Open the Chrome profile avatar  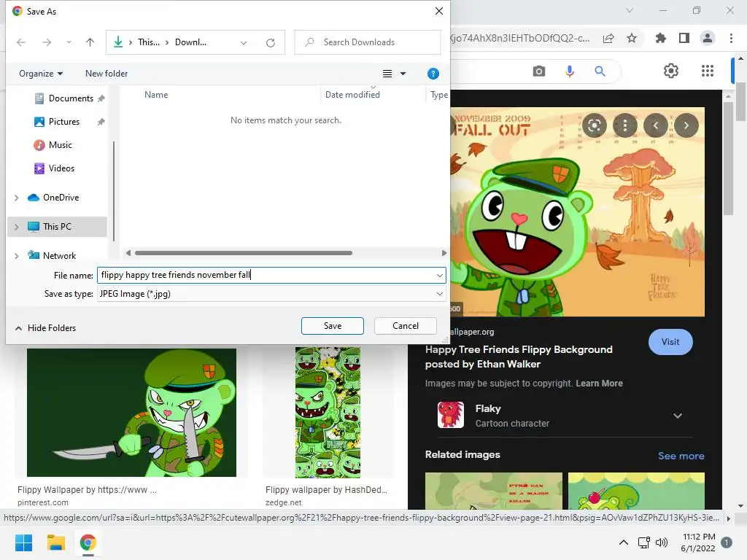pos(708,38)
